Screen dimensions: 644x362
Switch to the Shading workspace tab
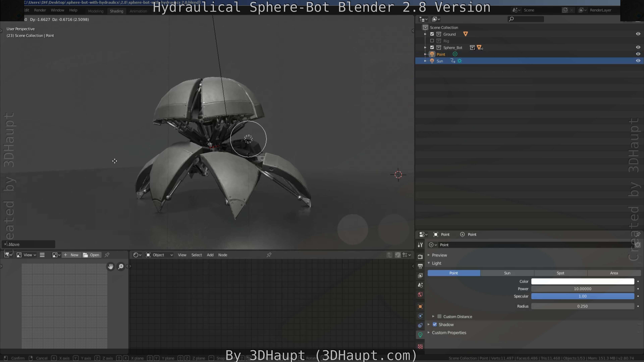coord(117,11)
